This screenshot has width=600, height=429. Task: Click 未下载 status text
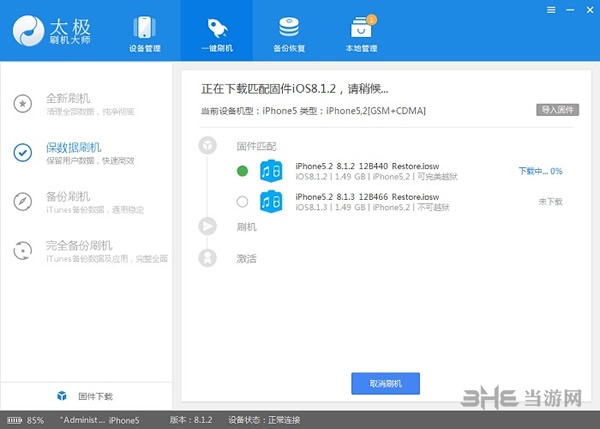tap(551, 202)
